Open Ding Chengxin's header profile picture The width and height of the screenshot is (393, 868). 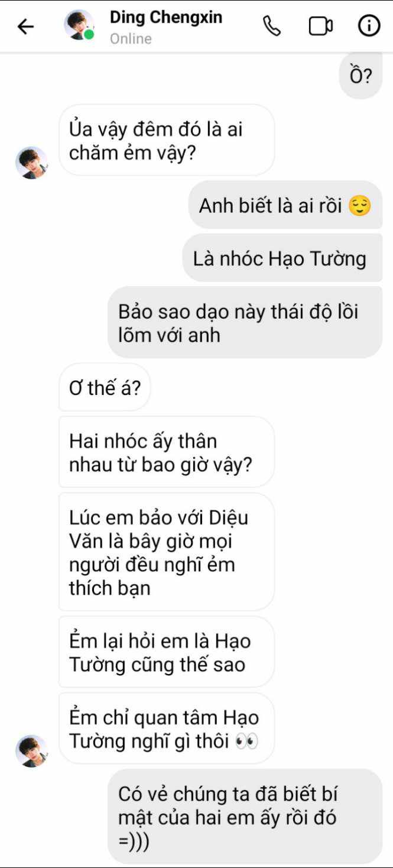[x=79, y=25]
